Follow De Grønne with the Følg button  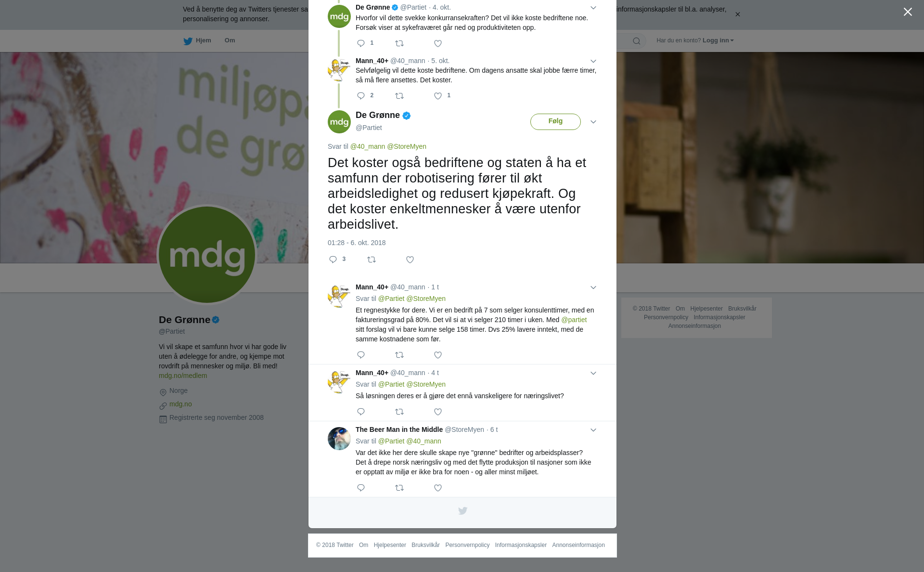[x=555, y=121]
